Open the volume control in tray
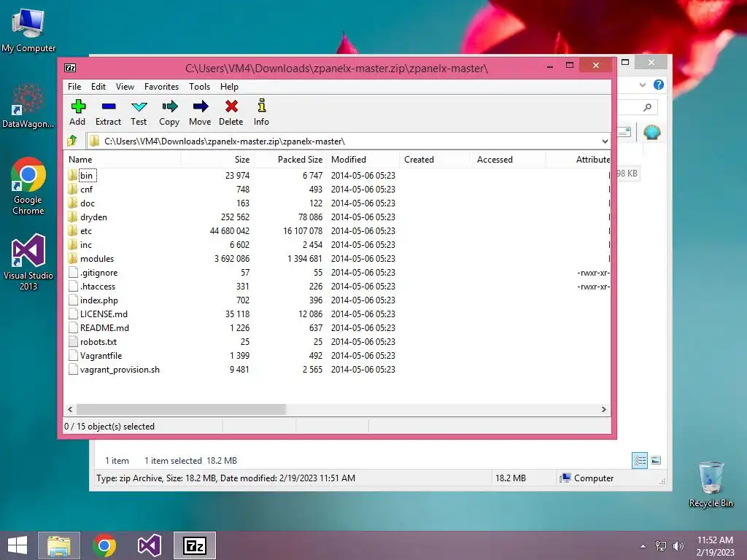747x560 pixels. [678, 545]
